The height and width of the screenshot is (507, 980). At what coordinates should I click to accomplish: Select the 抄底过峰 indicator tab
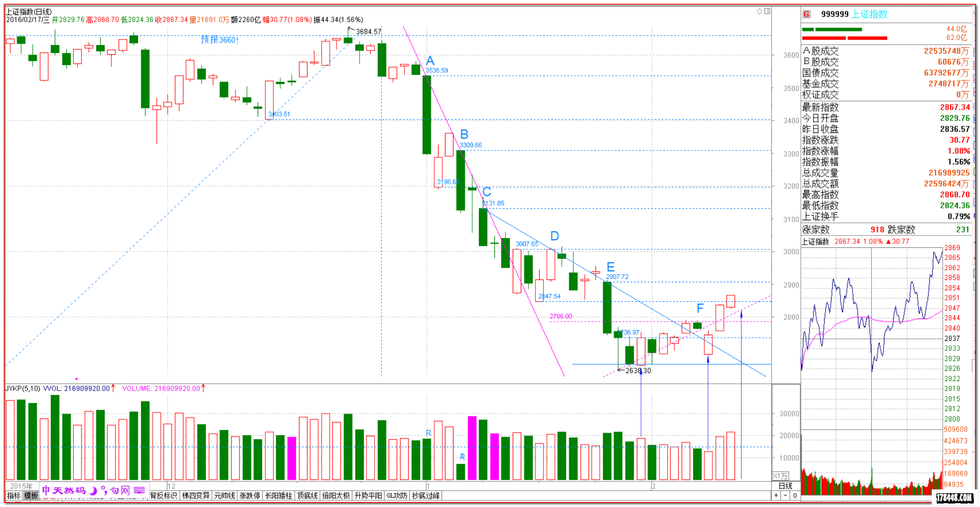pyautogui.click(x=425, y=496)
